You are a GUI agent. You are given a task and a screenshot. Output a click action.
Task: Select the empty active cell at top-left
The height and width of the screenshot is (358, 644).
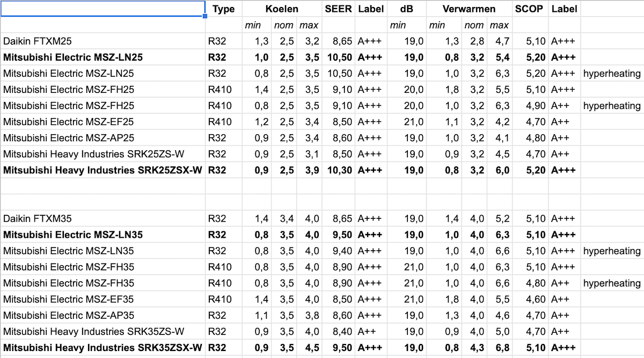103,9
